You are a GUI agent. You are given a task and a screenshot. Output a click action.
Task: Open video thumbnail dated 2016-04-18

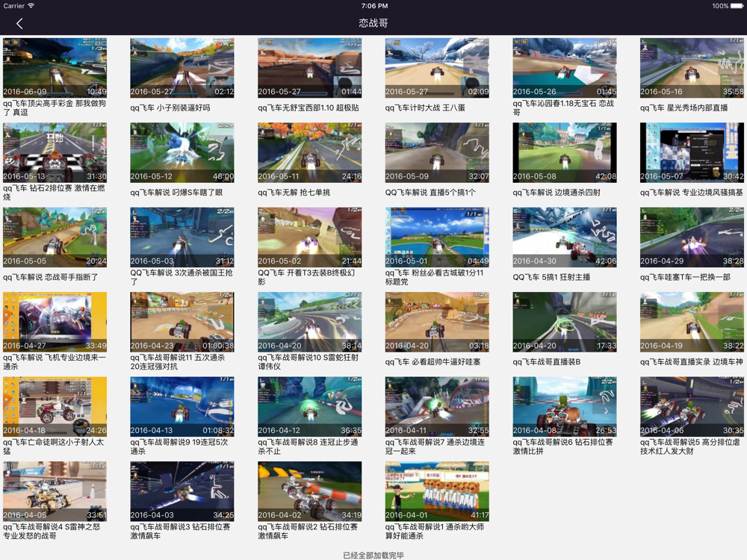point(55,407)
